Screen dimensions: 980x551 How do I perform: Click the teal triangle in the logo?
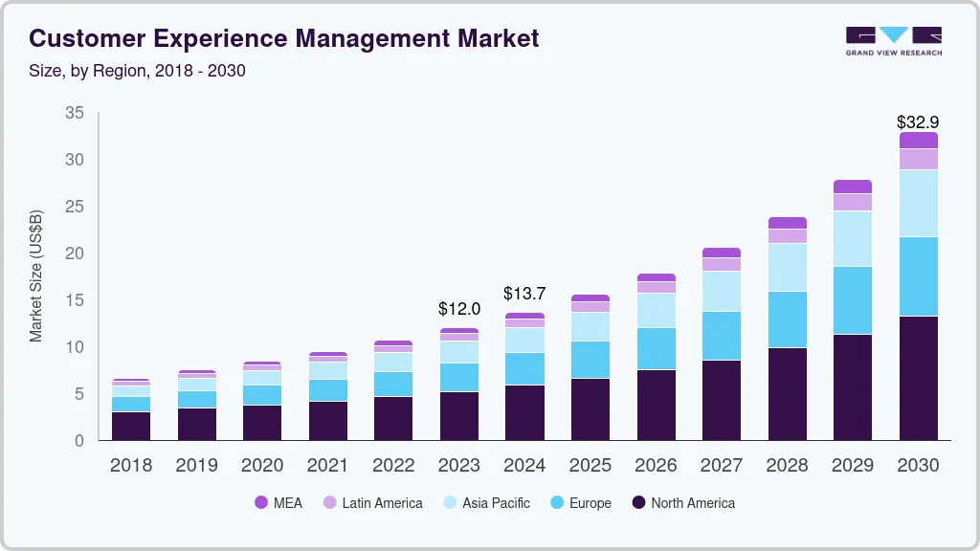point(892,35)
